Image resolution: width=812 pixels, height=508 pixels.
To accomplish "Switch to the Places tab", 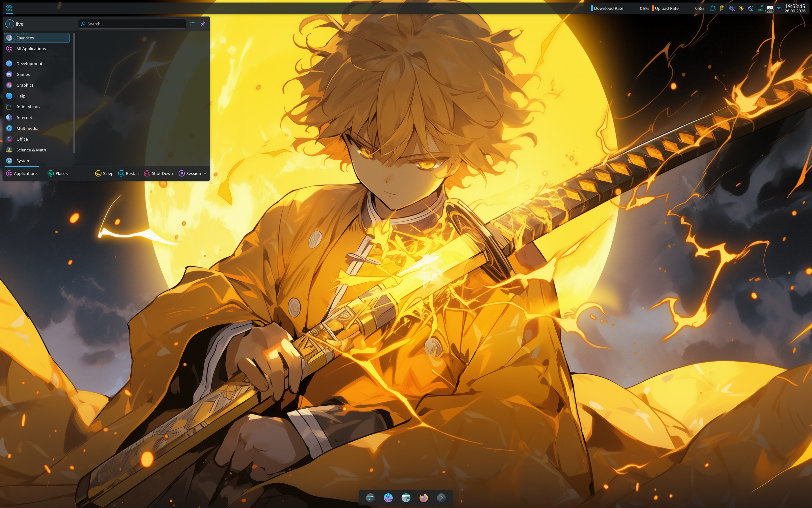I will [x=57, y=173].
